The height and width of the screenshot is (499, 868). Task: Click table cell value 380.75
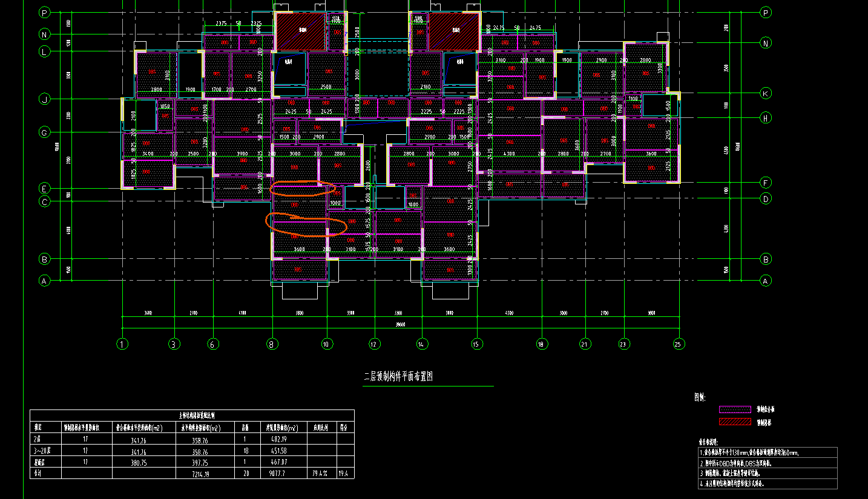(x=139, y=462)
